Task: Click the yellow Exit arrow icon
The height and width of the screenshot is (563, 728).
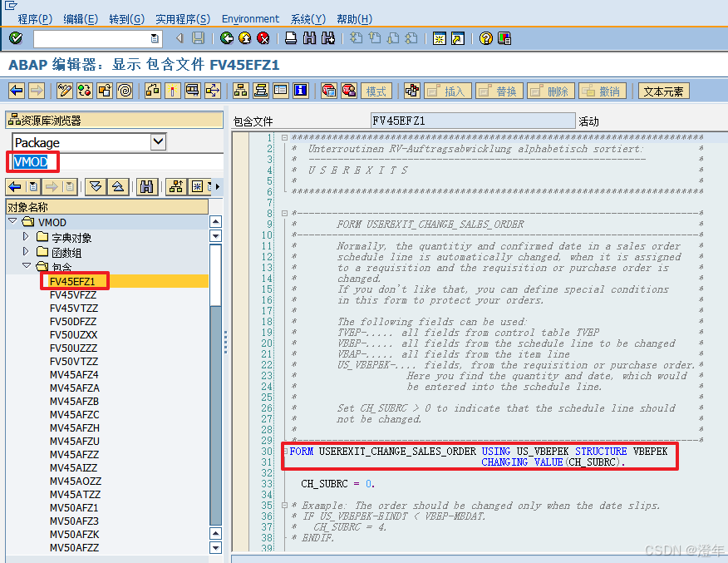Action: (x=244, y=37)
